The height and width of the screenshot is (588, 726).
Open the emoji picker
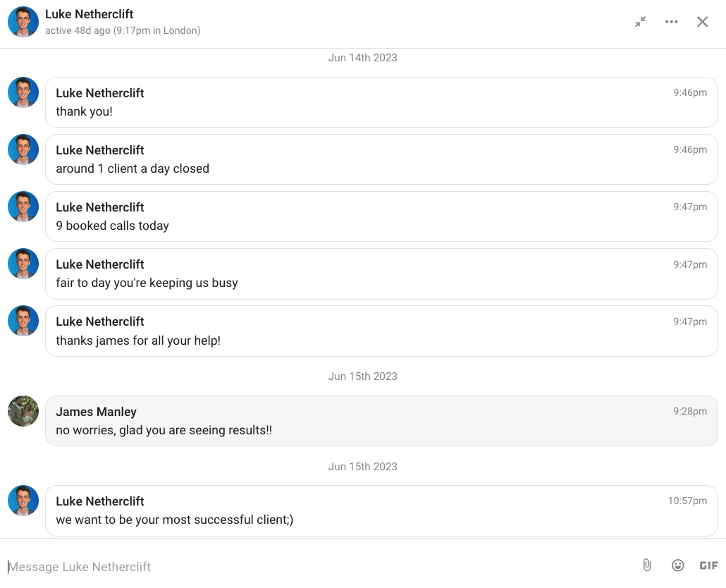point(677,565)
